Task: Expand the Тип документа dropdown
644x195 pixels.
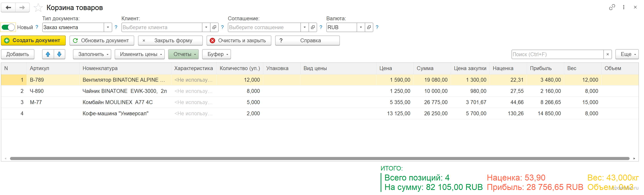Action: point(108,27)
